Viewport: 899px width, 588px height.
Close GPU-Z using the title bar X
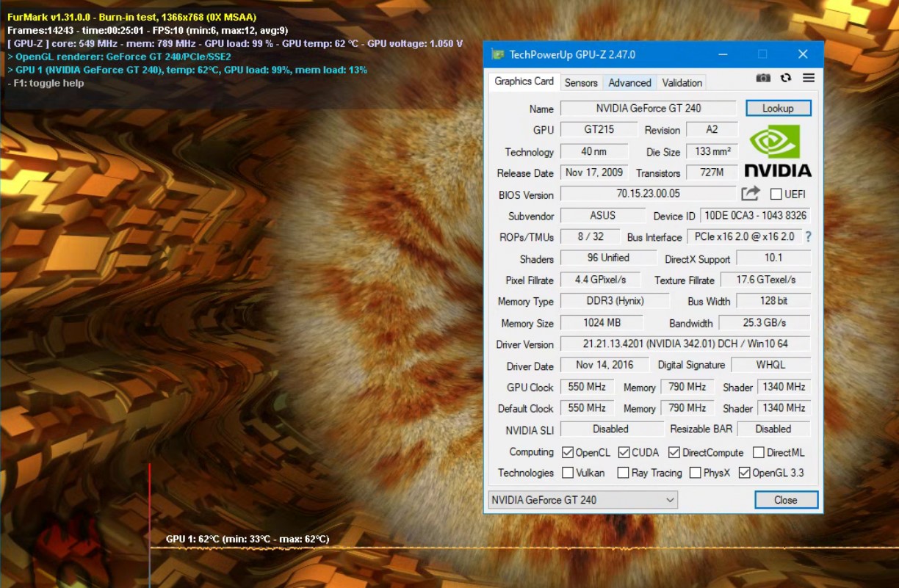pos(803,54)
